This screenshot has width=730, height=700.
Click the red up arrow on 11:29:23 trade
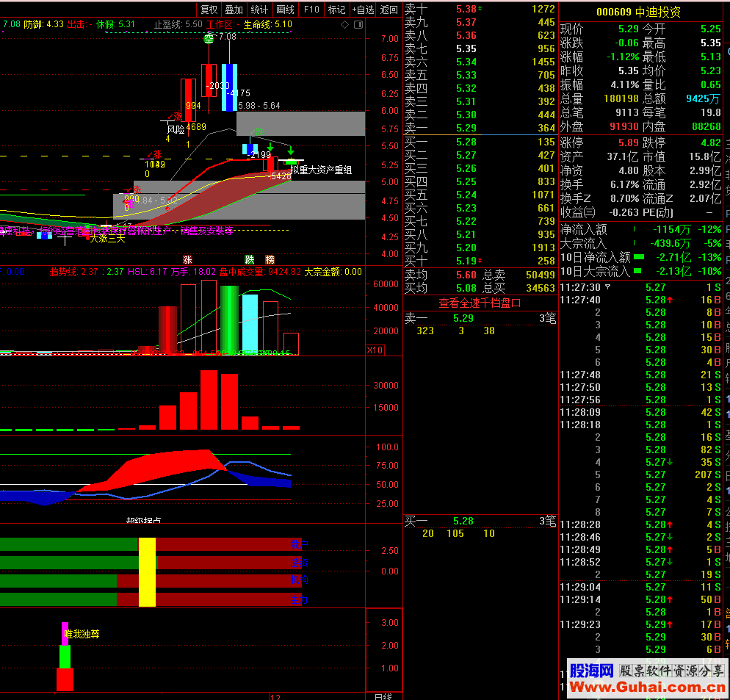pyautogui.click(x=670, y=624)
